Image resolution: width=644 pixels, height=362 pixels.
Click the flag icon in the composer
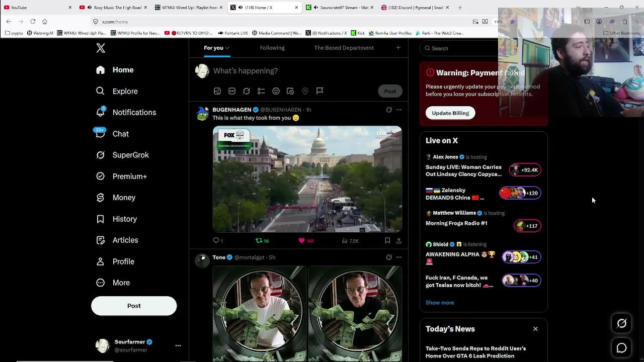coord(319,91)
